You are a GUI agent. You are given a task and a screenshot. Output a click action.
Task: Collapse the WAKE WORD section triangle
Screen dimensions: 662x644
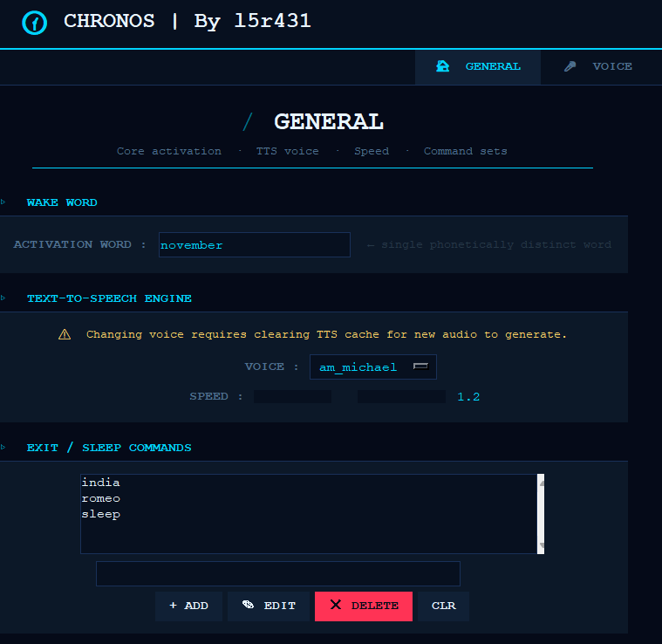[x=3, y=202]
